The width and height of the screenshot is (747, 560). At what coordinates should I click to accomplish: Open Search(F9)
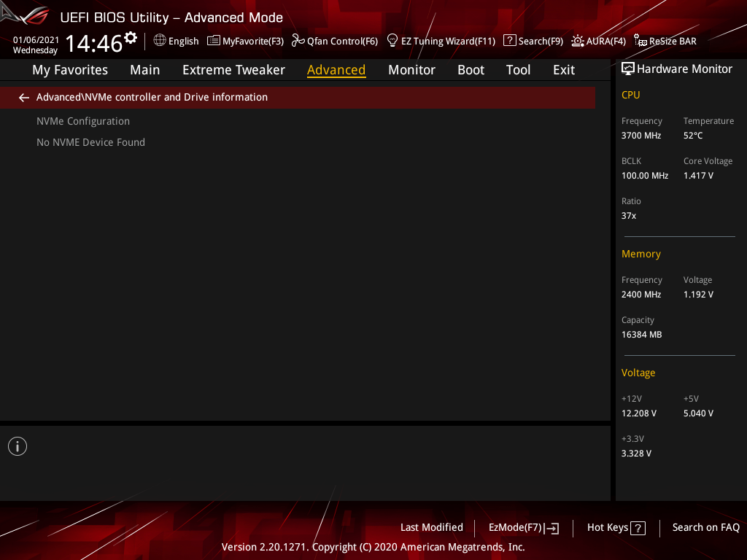pos(541,42)
